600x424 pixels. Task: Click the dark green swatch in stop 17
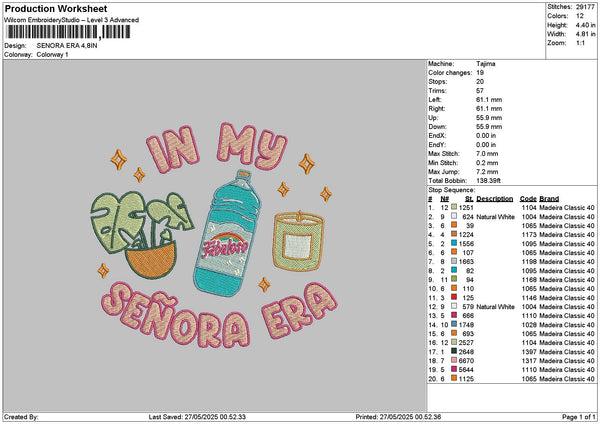(x=454, y=351)
